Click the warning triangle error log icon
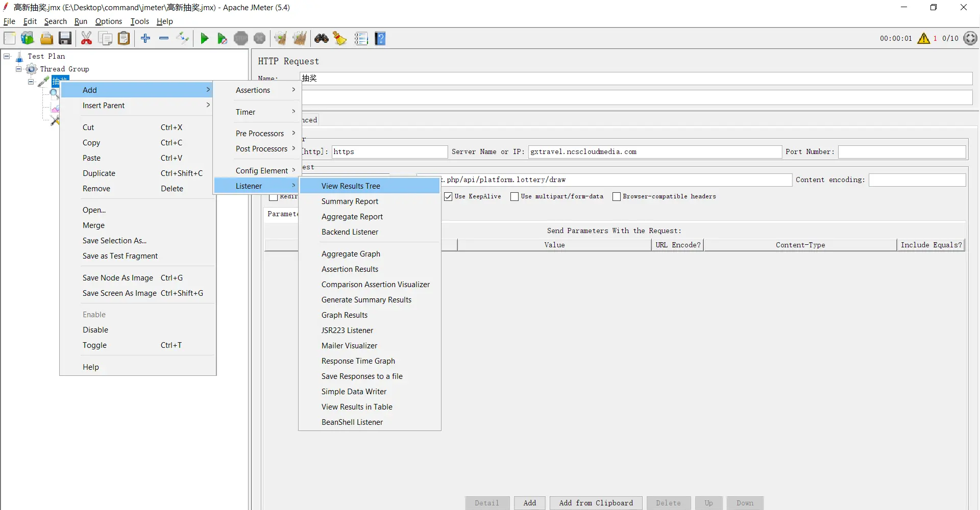980x510 pixels. tap(923, 39)
